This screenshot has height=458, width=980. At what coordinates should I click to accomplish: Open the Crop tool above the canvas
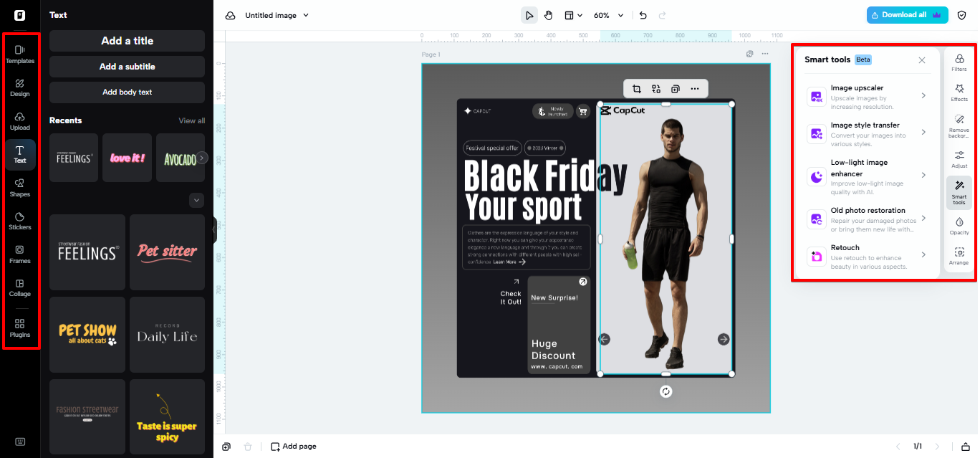(x=636, y=89)
